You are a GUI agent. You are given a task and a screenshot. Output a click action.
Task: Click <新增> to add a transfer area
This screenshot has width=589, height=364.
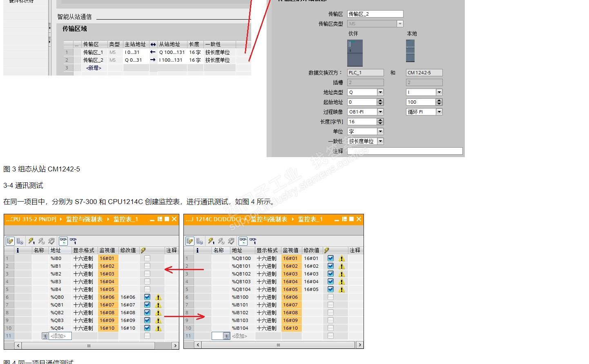(x=94, y=68)
